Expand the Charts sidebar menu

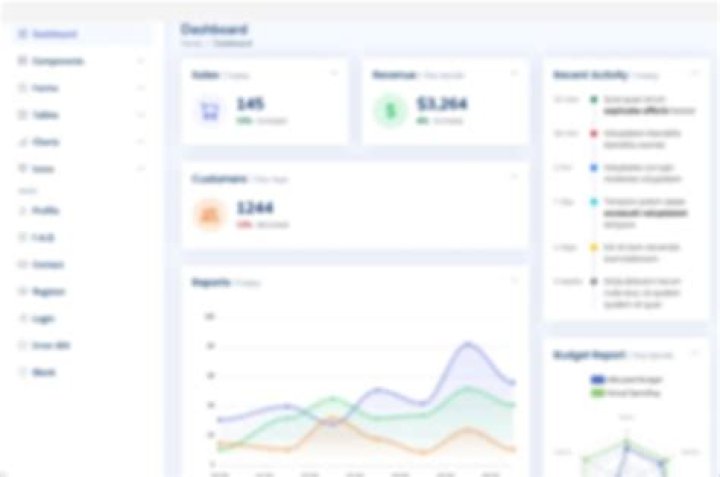pos(80,142)
